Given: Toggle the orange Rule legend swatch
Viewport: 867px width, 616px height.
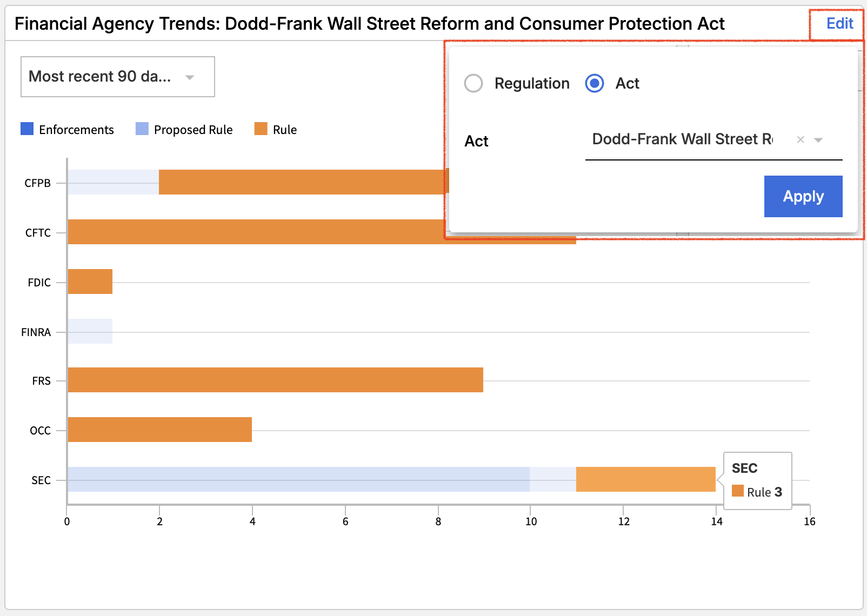Looking at the screenshot, I should tap(261, 129).
